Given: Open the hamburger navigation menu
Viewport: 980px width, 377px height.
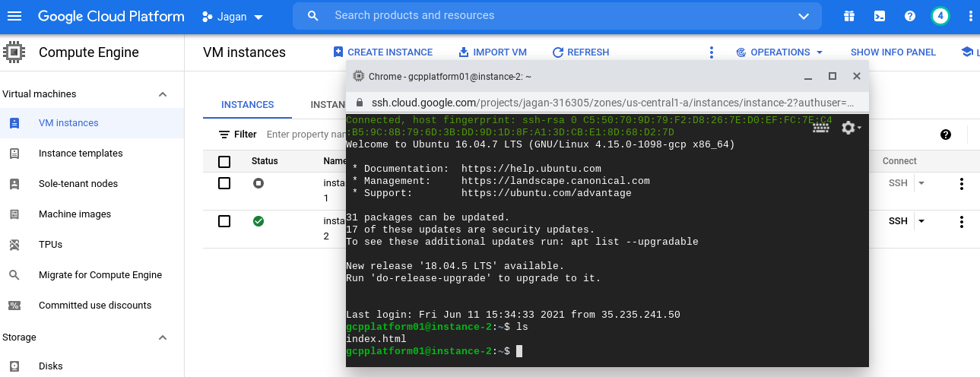Looking at the screenshot, I should 14,16.
